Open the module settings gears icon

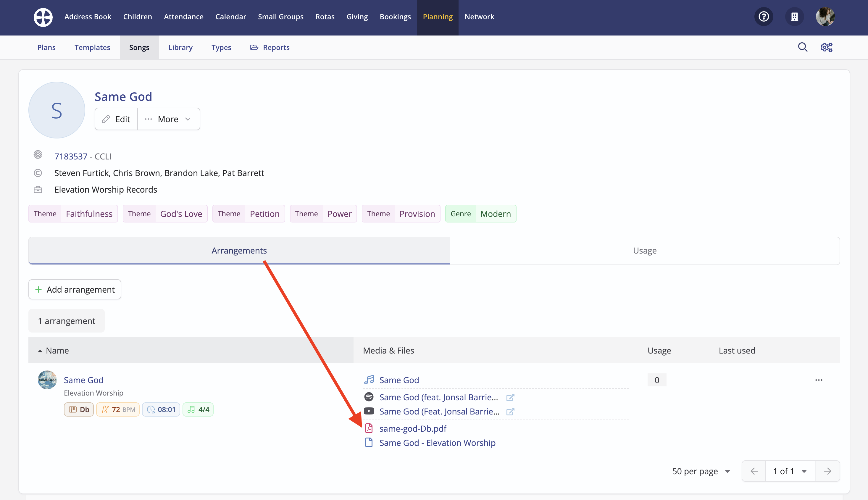827,47
